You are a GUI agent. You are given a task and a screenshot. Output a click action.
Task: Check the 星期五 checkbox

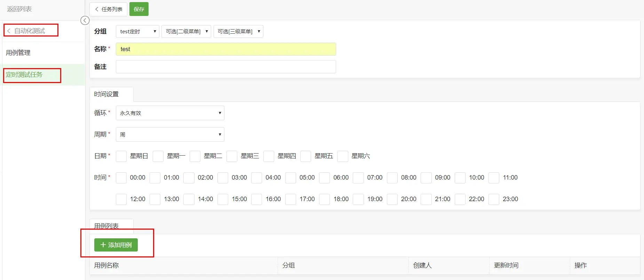point(305,156)
